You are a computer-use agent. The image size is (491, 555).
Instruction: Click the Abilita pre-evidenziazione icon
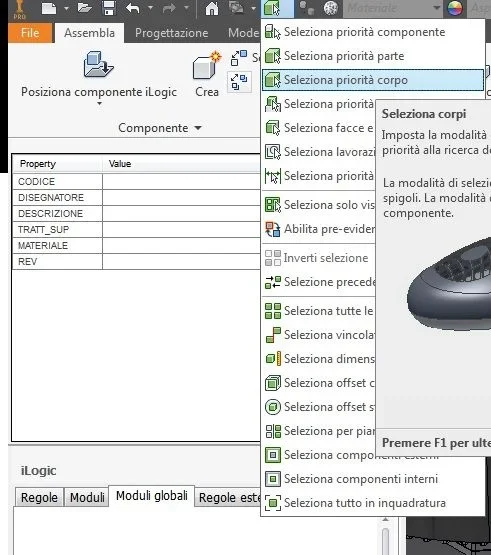(273, 229)
